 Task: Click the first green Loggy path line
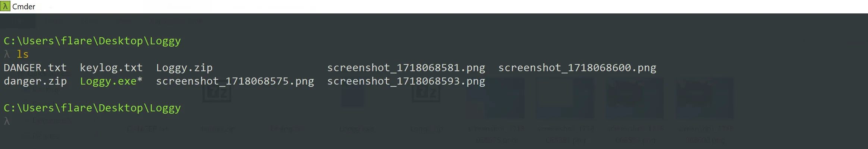92,41
